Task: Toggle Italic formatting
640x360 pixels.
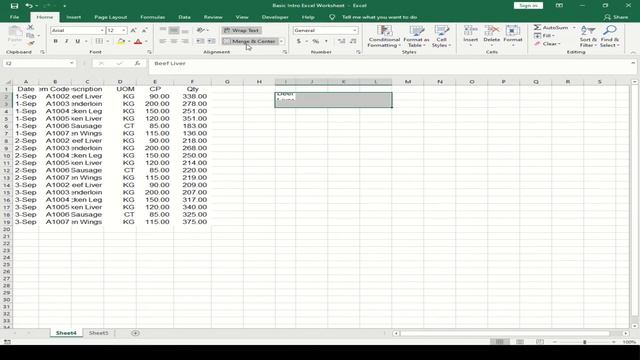Action: pos(67,41)
